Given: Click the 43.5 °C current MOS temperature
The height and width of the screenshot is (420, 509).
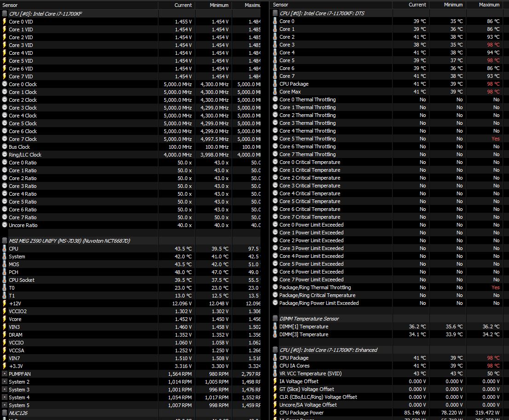Looking at the screenshot, I should (x=183, y=264).
